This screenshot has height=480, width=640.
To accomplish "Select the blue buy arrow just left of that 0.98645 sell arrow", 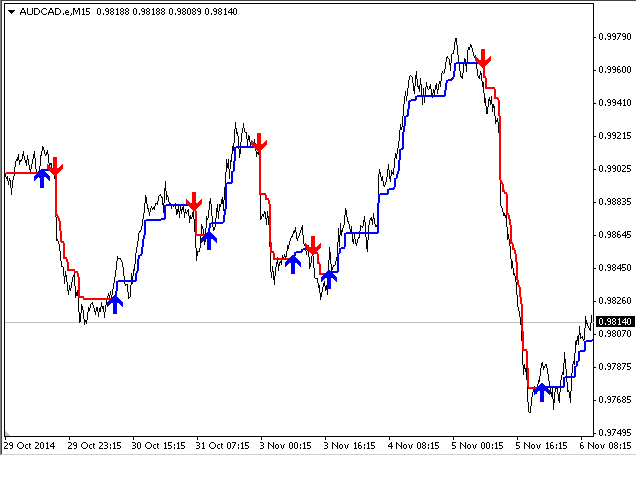I will click(x=293, y=264).
